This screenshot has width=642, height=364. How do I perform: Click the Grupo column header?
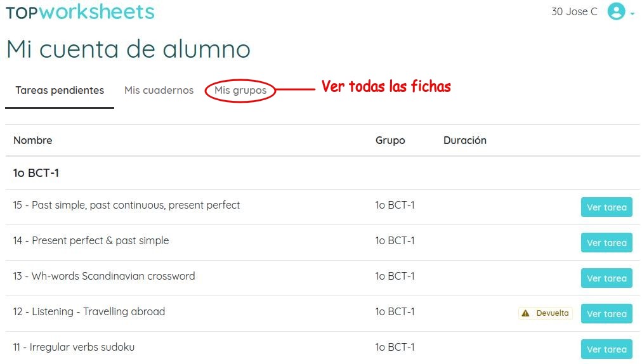(x=390, y=140)
